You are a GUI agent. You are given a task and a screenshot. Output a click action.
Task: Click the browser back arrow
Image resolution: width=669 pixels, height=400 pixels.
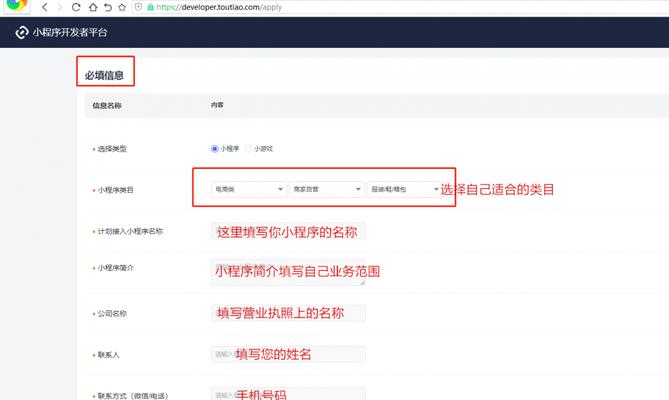pyautogui.click(x=44, y=7)
